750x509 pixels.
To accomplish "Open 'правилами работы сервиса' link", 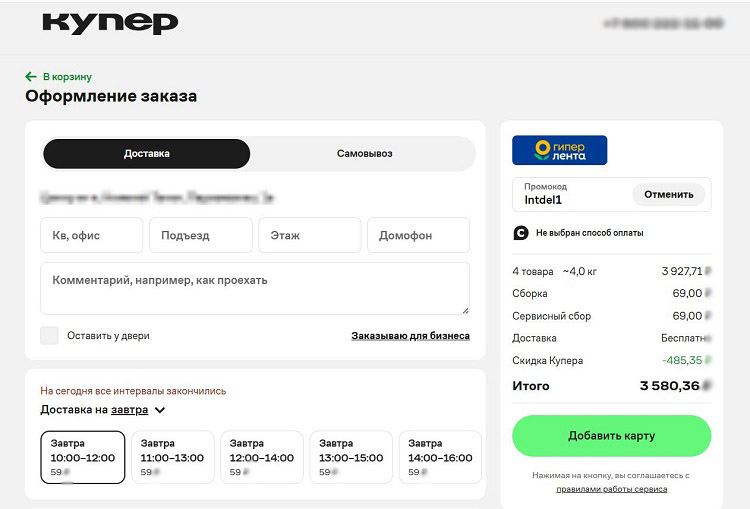I will point(611,489).
